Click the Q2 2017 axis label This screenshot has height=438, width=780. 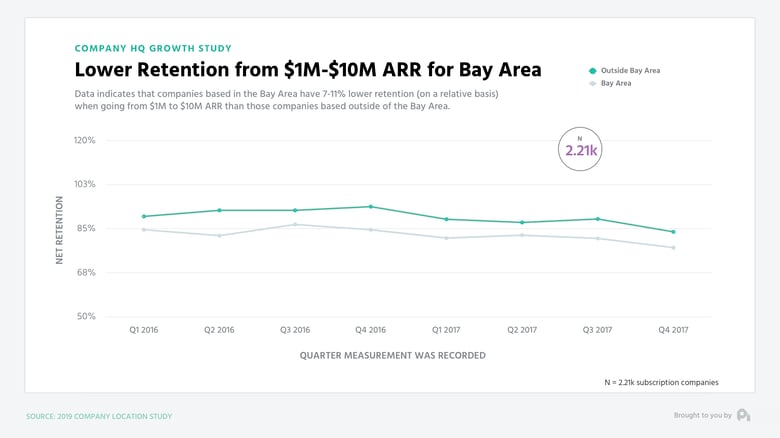coord(522,329)
